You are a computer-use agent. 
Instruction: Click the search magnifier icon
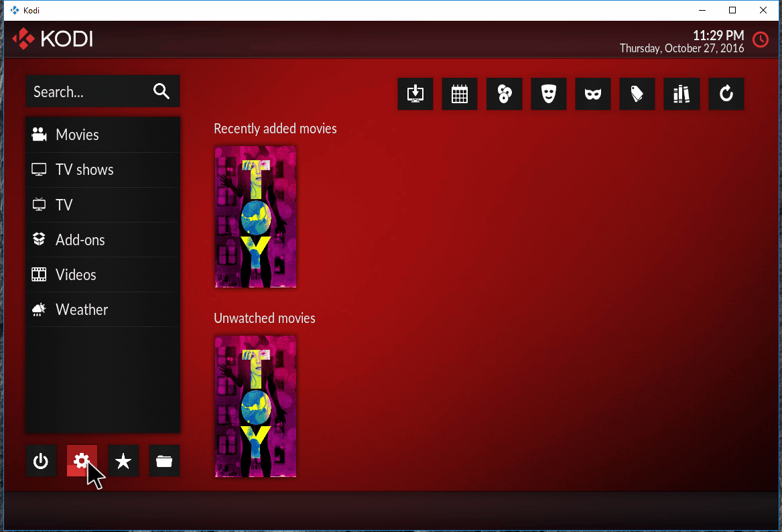[161, 91]
